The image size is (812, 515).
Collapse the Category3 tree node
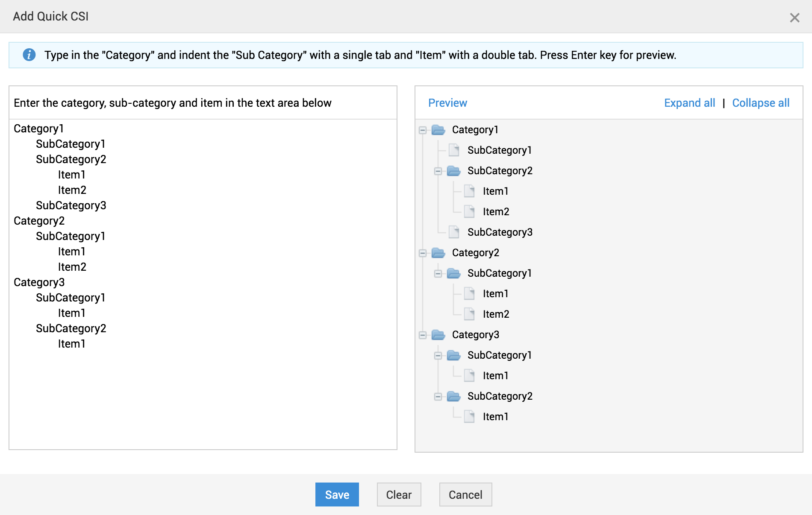click(x=423, y=335)
